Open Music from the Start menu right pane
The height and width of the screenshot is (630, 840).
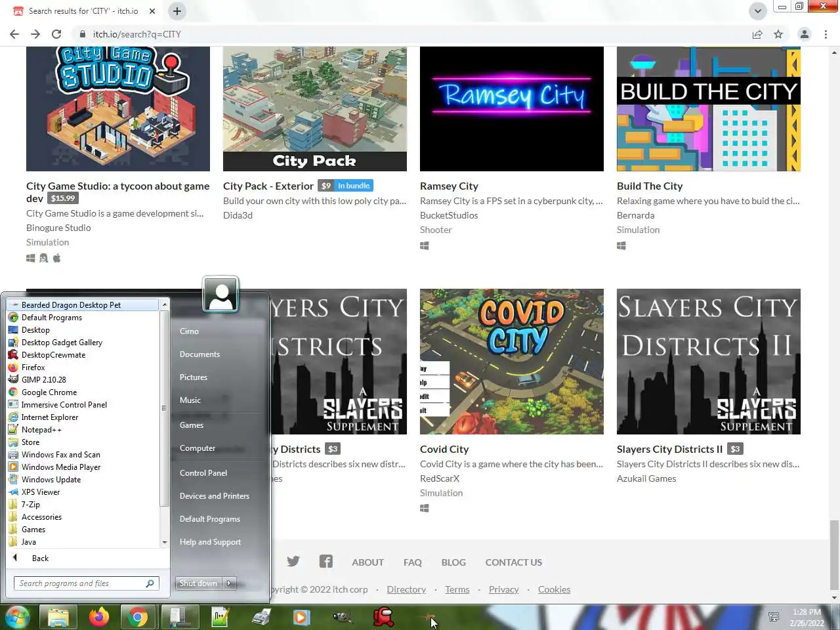point(190,400)
